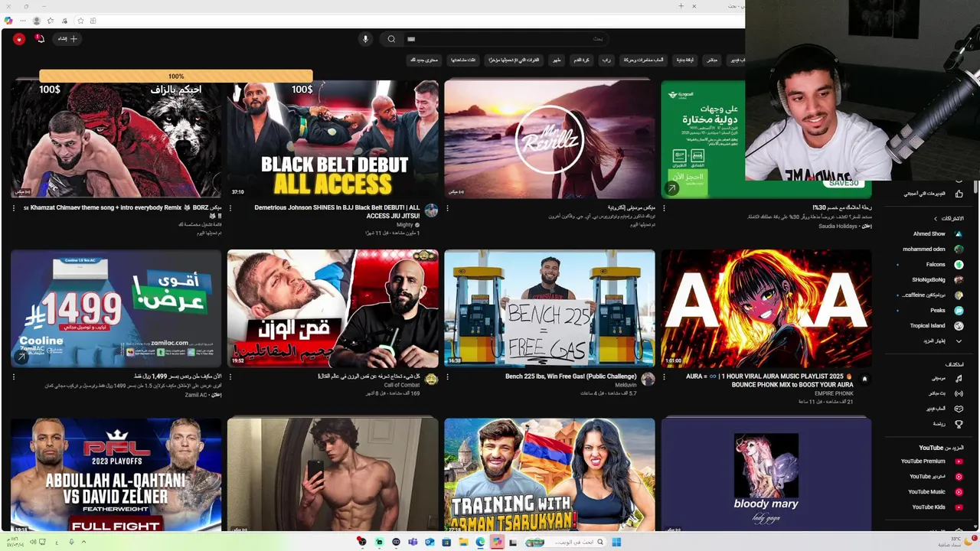
Task: Select the 'ظهير' filter chip
Action: coord(557,60)
